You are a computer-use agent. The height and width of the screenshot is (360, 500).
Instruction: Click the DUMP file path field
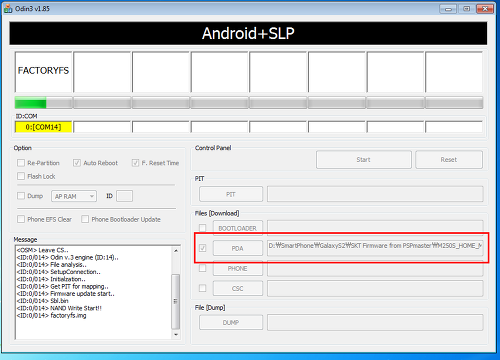click(375, 322)
